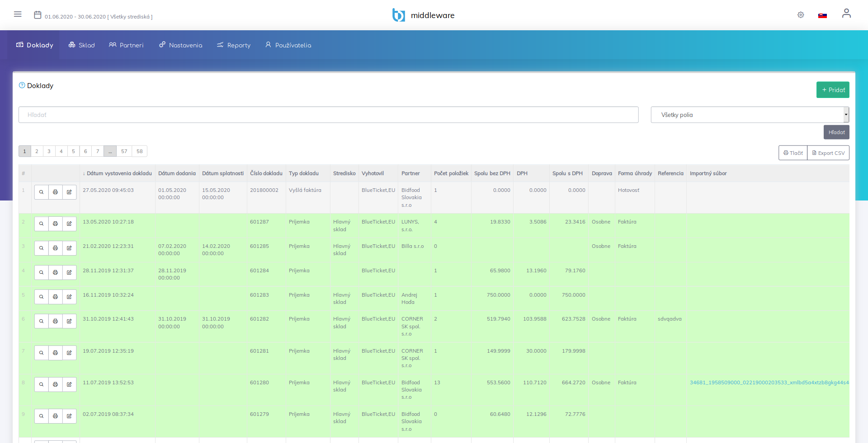Open the hamburger menu icon
The width and height of the screenshot is (868, 443).
(x=18, y=14)
